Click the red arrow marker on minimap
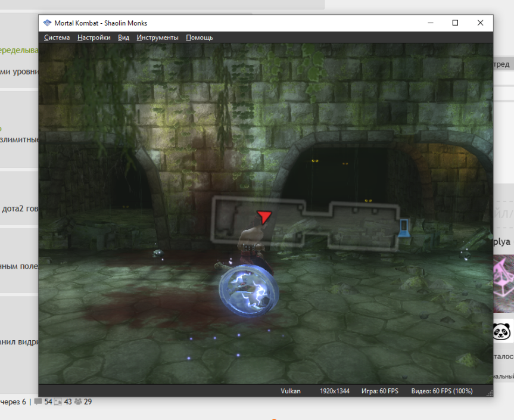 tap(264, 217)
